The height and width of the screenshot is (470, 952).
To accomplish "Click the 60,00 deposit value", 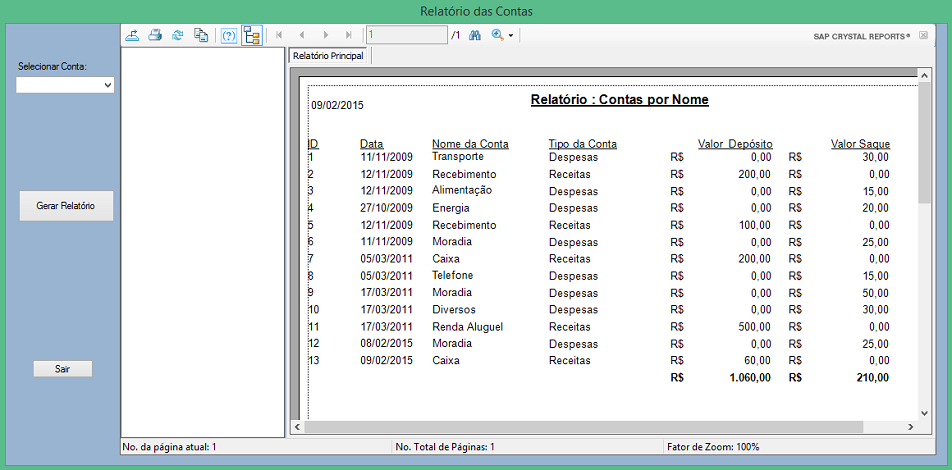I will 757,360.
